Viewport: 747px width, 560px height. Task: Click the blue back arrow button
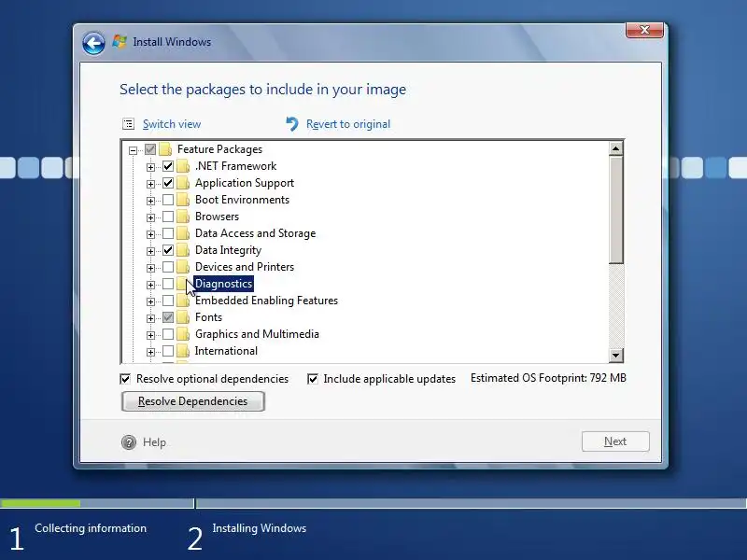pos(93,44)
